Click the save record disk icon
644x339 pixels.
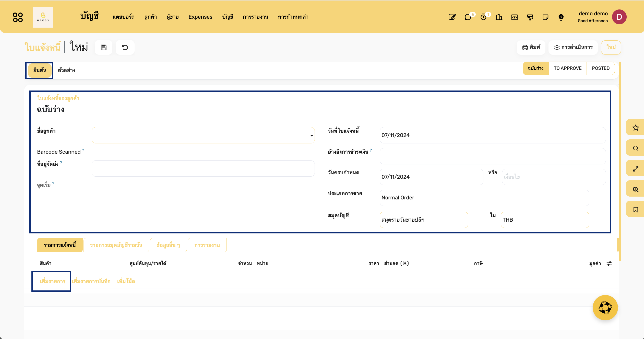tap(103, 47)
